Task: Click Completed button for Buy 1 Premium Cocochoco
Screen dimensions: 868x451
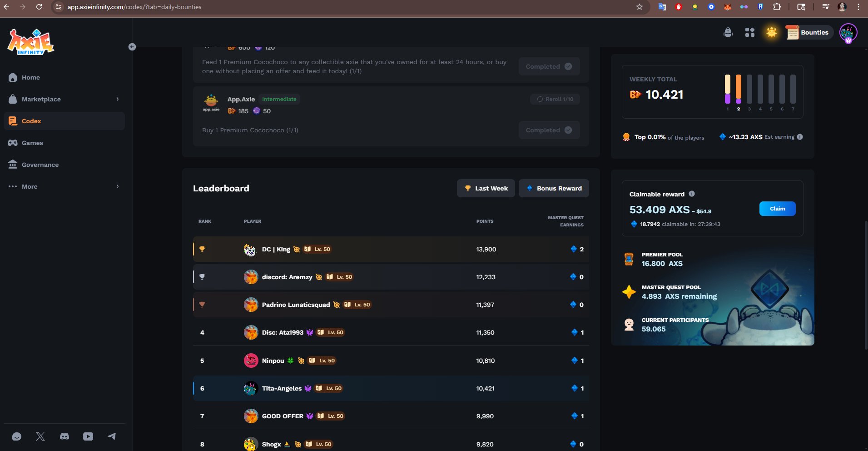Action: coord(549,130)
